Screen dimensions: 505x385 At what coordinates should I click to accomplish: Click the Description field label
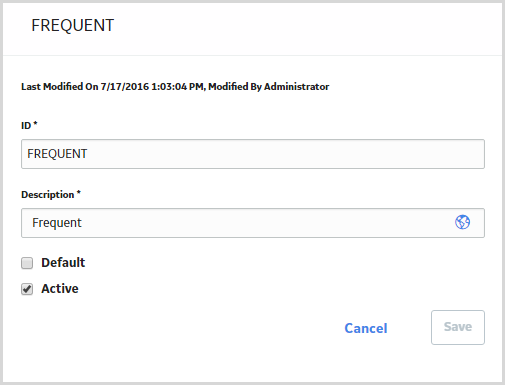pos(48,195)
